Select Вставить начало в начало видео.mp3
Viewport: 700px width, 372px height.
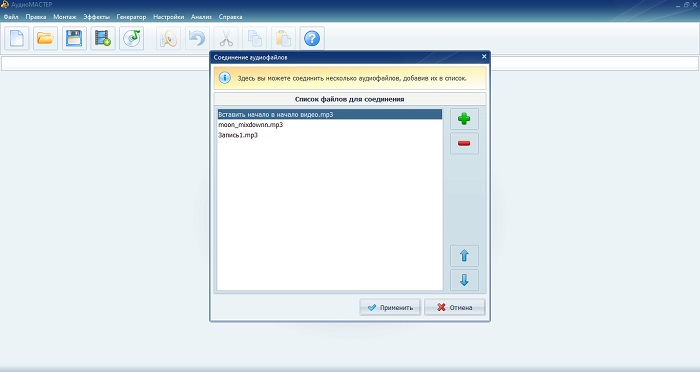pos(330,115)
